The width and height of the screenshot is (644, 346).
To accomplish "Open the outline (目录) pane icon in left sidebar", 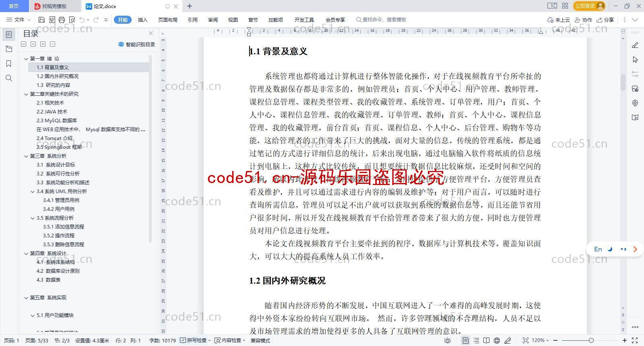I will tap(9, 35).
